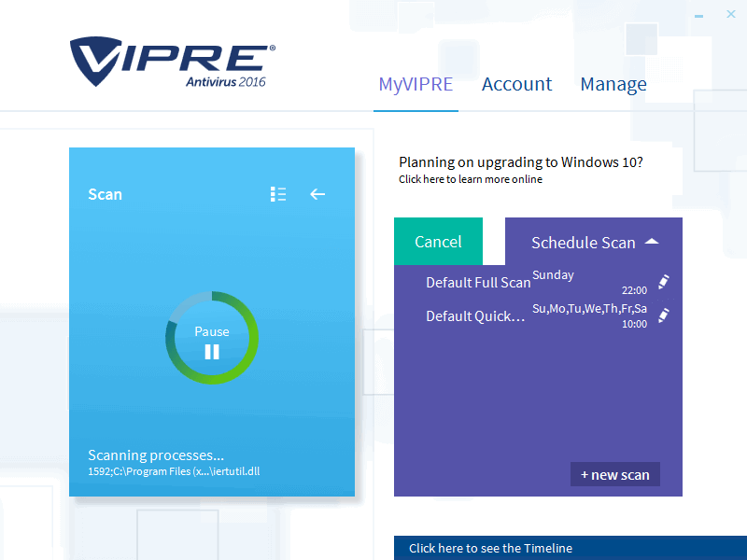This screenshot has height=560, width=747.
Task: Expand the Default Quick Scan entry
Action: click(478, 315)
